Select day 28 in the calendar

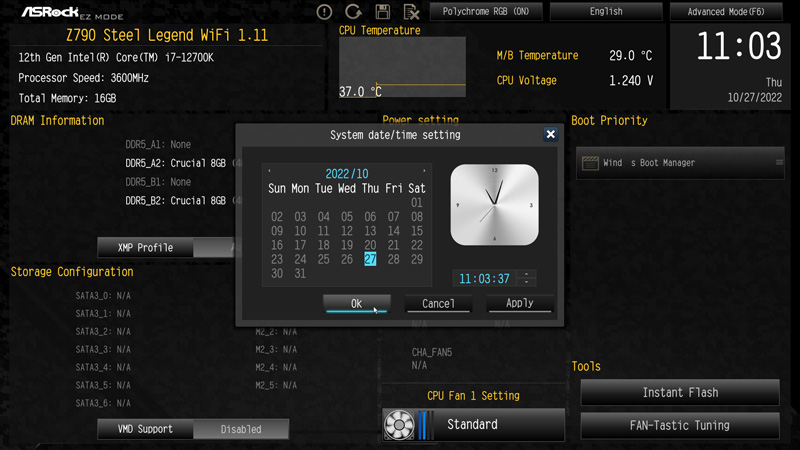coord(393,259)
